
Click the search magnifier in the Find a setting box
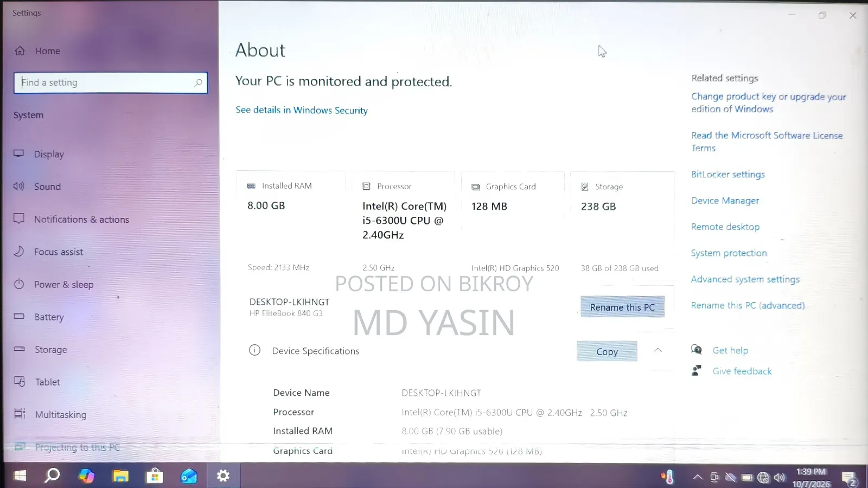coord(198,83)
